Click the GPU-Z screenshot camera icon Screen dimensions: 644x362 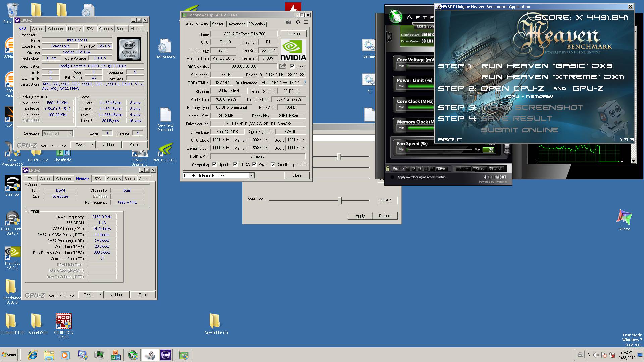pos(288,22)
